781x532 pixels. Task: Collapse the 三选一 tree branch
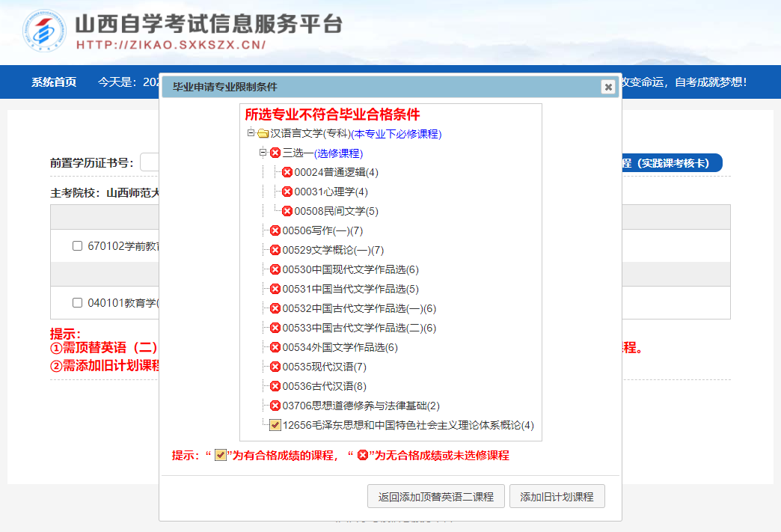262,153
